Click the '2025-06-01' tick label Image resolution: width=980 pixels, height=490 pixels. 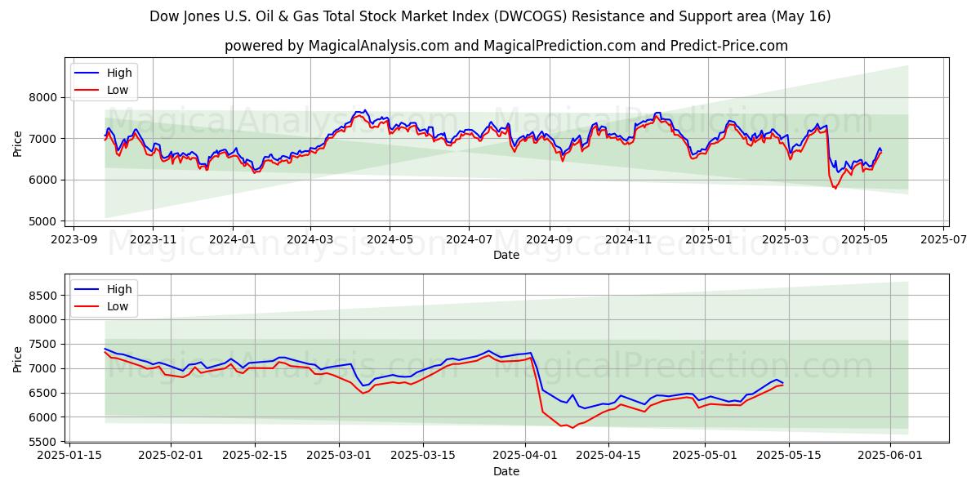891,457
